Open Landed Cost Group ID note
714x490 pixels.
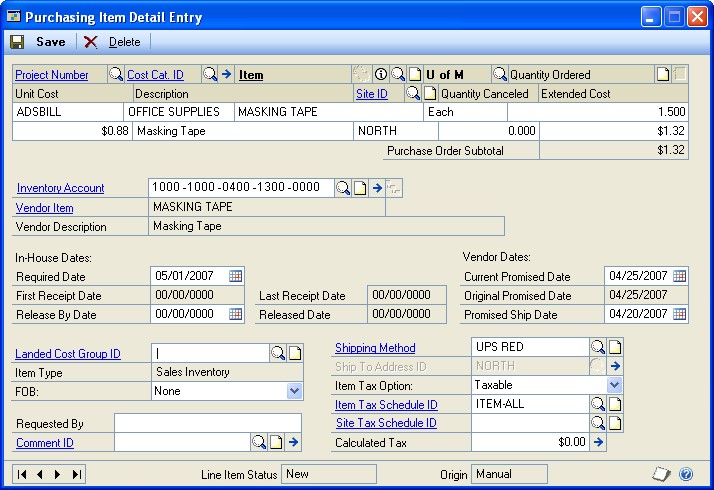pos(295,353)
